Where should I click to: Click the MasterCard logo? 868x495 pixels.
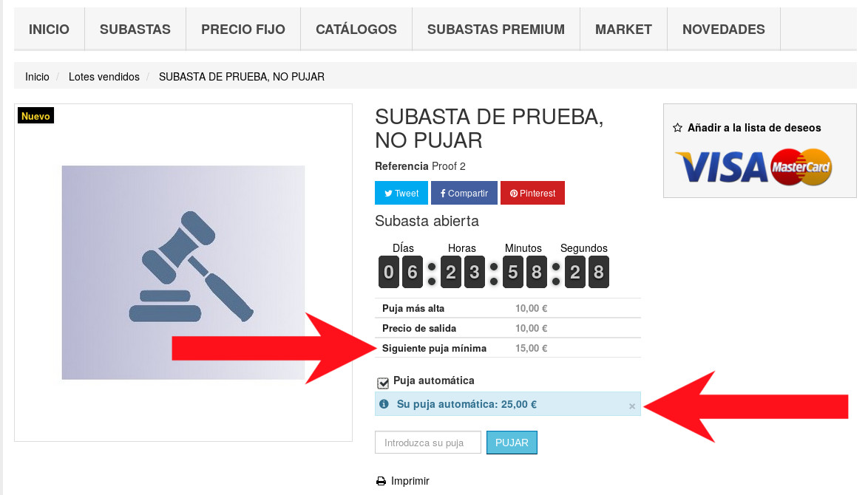point(801,167)
